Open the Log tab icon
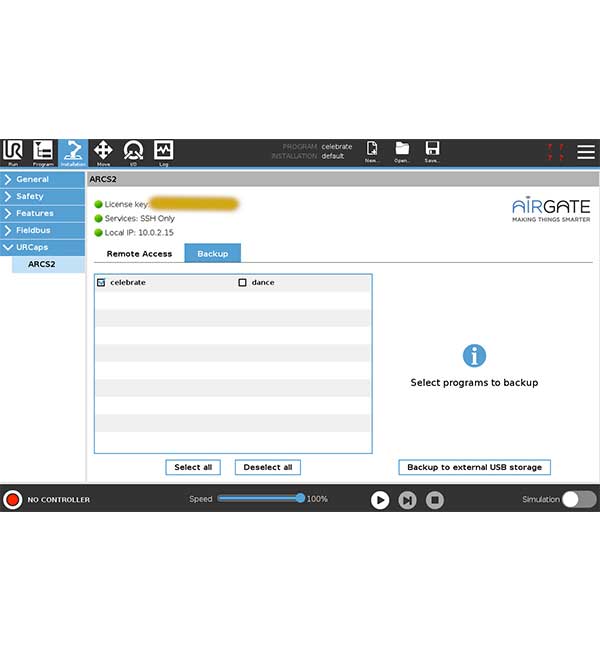Viewport: 600px width, 650px height. pyautogui.click(x=163, y=152)
